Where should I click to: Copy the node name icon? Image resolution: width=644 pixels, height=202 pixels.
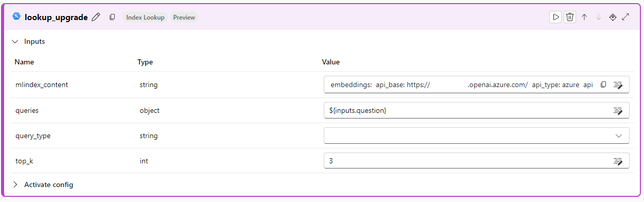(112, 17)
